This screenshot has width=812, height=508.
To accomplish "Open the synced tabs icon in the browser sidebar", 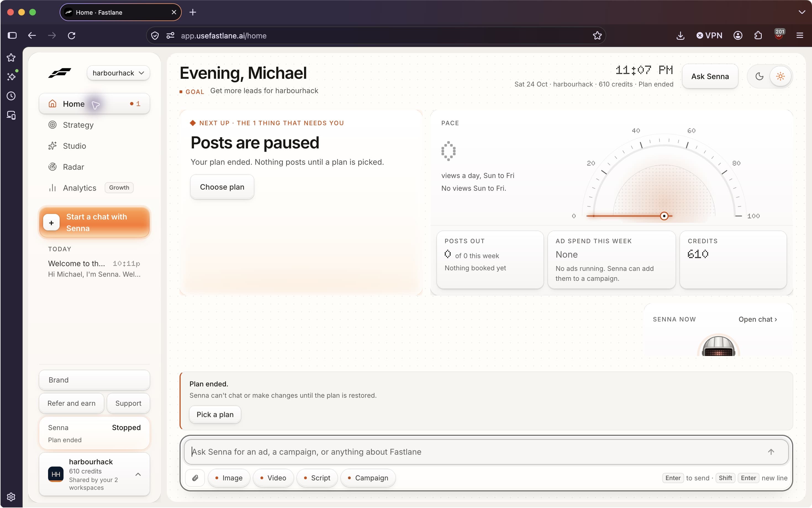I will (x=11, y=115).
